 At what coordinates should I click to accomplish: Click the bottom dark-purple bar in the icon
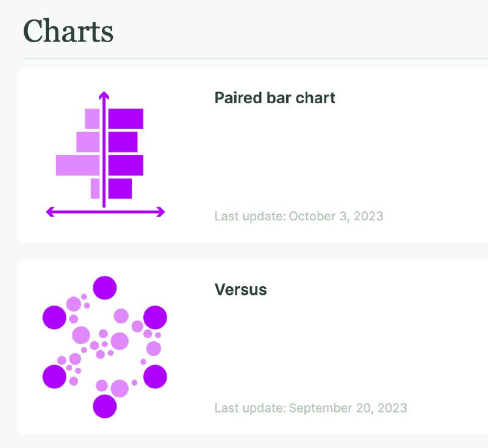coord(120,189)
